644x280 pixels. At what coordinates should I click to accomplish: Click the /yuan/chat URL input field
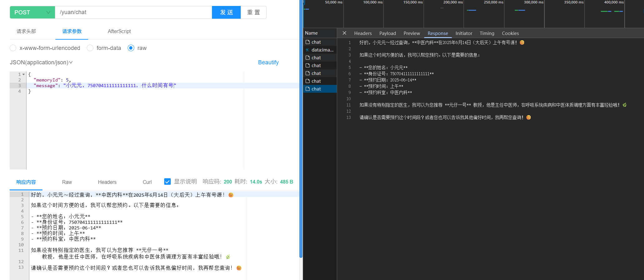[x=133, y=12]
